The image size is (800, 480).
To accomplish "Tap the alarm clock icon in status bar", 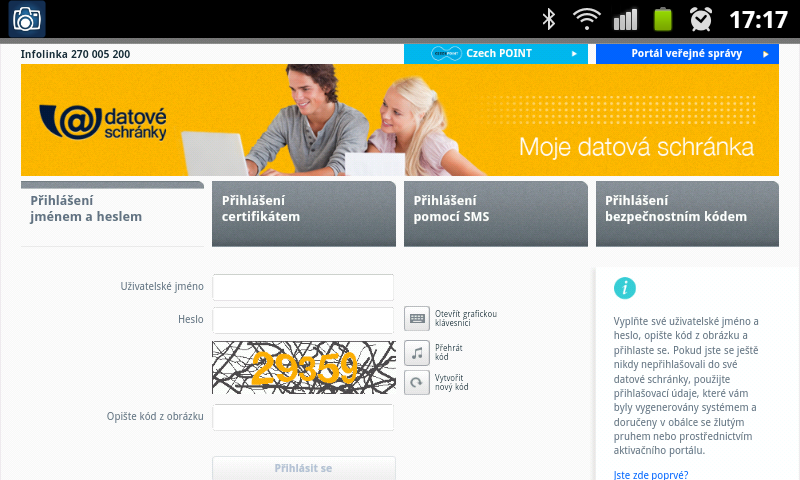I will 701,19.
